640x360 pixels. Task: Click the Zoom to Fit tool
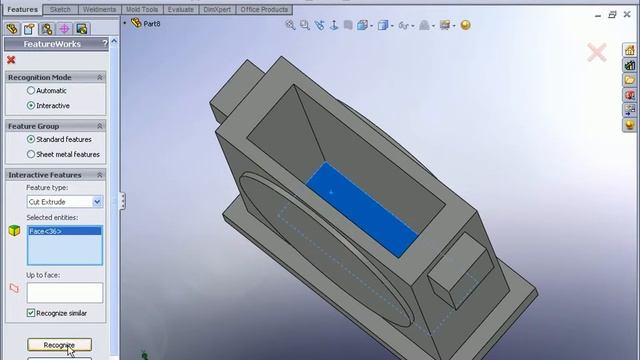290,25
